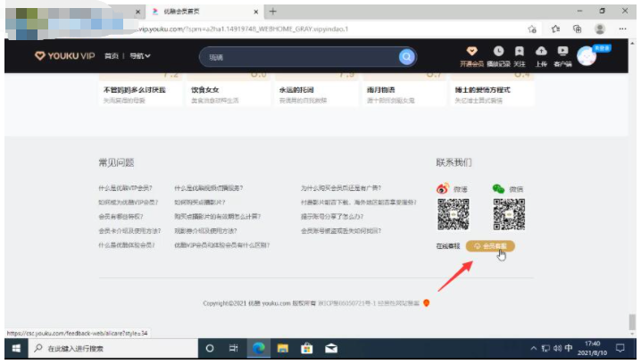Image resolution: width=641 pixels, height=364 pixels.
Task: Open FAQ link 为什么购买会员后还是有广告?
Action: [x=341, y=188]
